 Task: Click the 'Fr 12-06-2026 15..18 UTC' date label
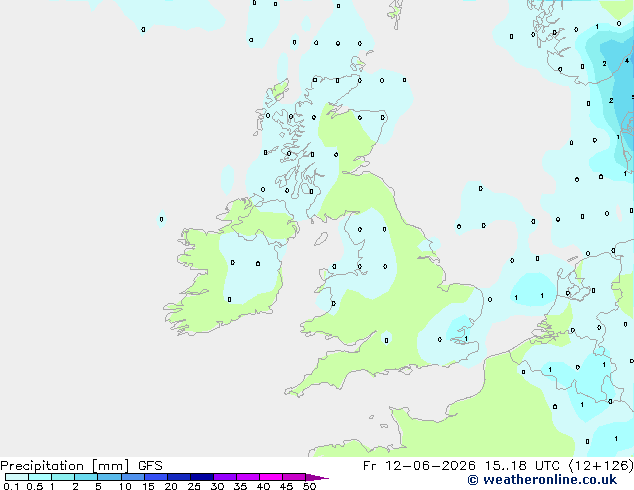coord(461,466)
